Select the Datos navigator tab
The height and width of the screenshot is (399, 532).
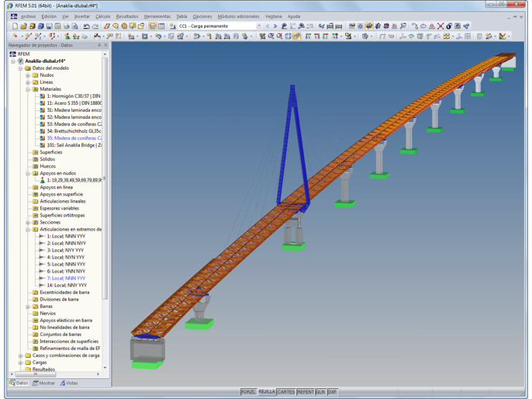point(19,383)
